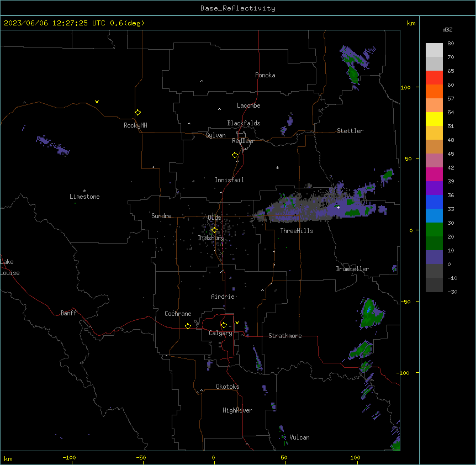Viewport: 476px width, 465px height.
Task: Click the asterisk marker above Limestone
Action: pos(84,191)
